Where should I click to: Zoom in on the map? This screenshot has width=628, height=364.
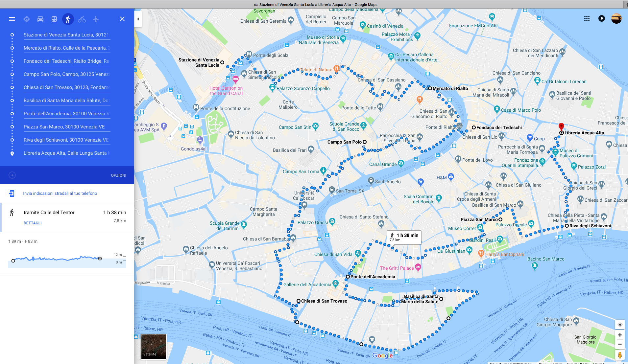click(x=620, y=335)
